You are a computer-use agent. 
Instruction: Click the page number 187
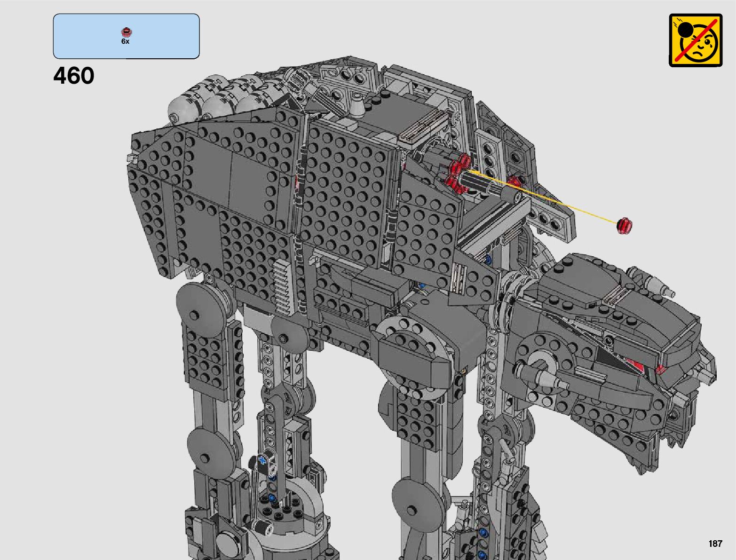pos(715,544)
